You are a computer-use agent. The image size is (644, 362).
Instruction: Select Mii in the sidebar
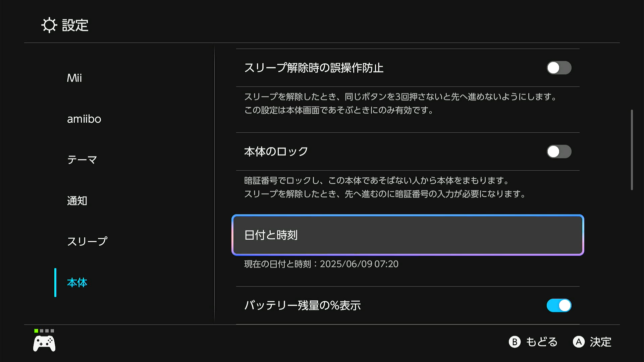click(74, 78)
